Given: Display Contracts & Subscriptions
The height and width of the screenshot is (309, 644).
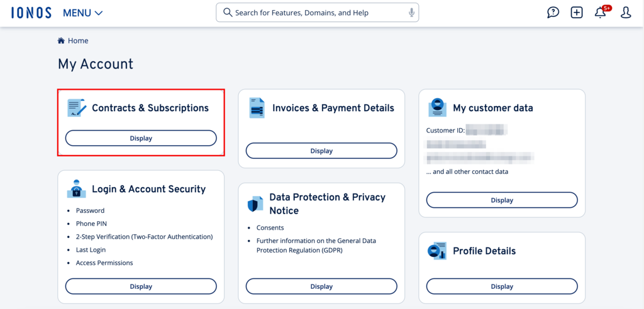Looking at the screenshot, I should (x=141, y=138).
